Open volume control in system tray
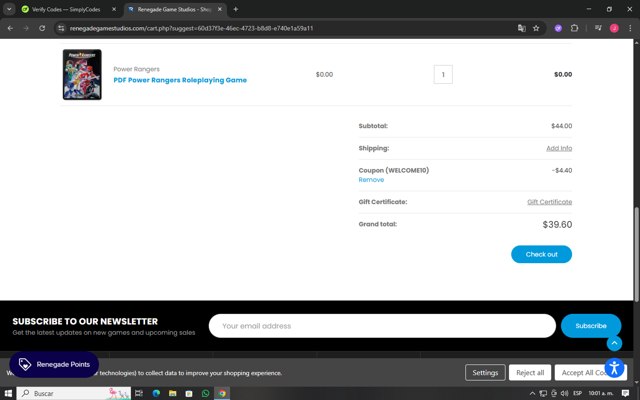This screenshot has height=400, width=640. (564, 393)
